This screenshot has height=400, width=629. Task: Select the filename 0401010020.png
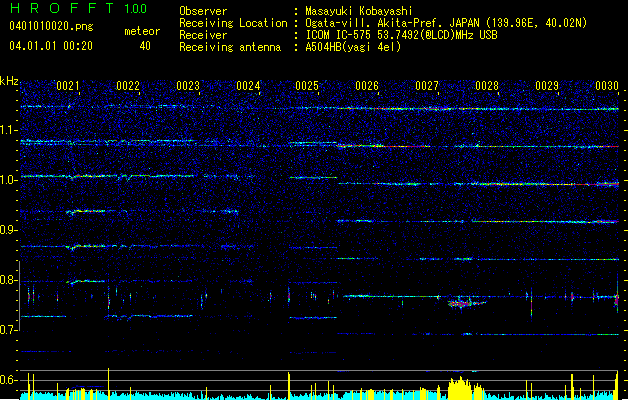pos(51,26)
